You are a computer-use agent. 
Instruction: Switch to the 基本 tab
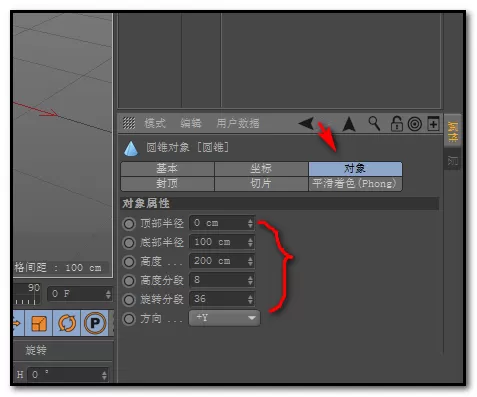(167, 169)
